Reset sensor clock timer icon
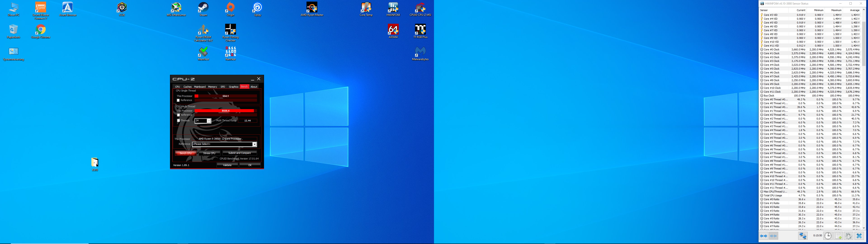Image resolution: width=868 pixels, height=244 pixels. point(828,236)
